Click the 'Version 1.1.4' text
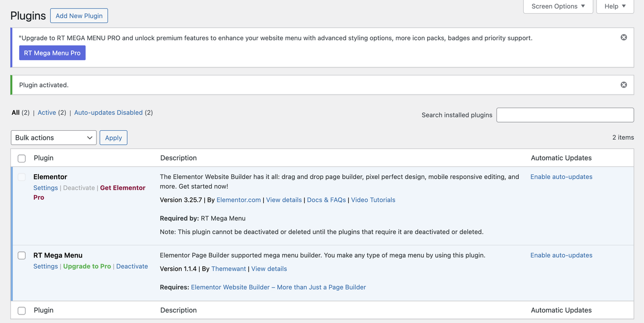The width and height of the screenshot is (644, 323). click(x=178, y=269)
